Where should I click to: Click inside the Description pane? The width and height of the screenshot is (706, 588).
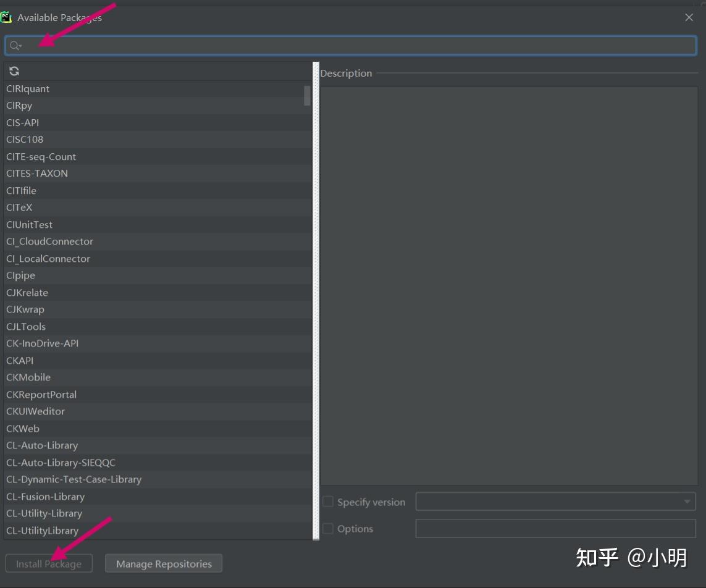[509, 286]
